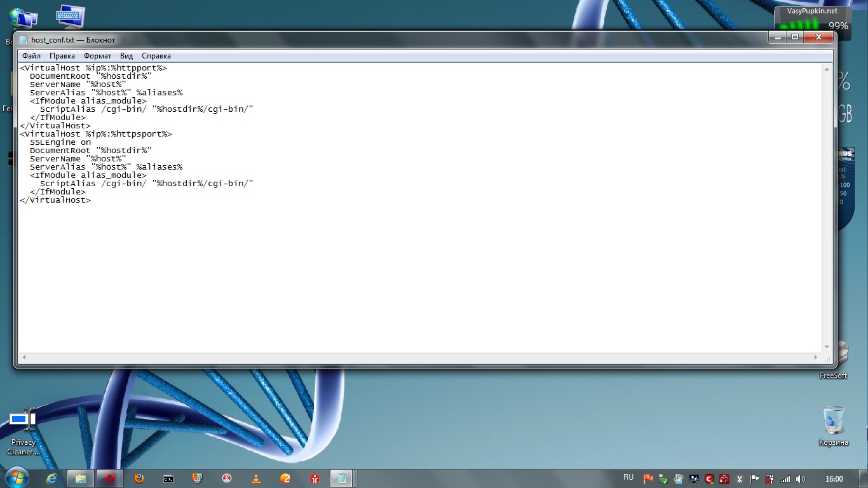Image resolution: width=868 pixels, height=488 pixels.
Task: Switch input language via RU indicator
Action: coord(628,478)
